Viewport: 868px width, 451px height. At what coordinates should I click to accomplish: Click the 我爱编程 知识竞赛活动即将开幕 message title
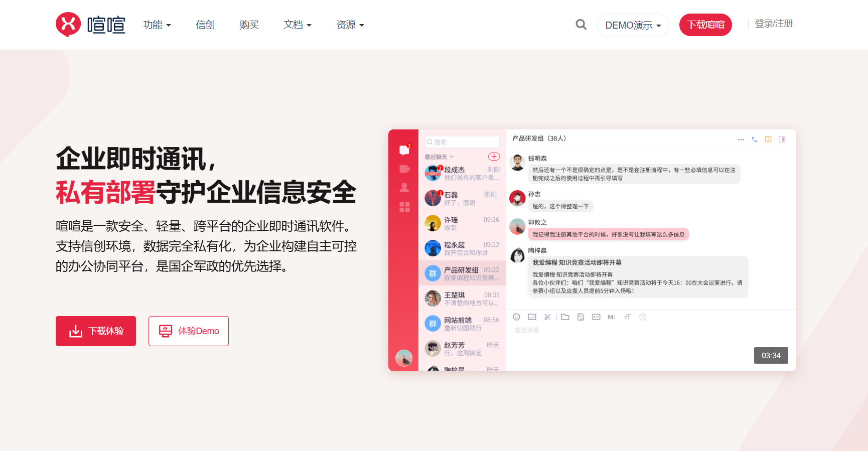pyautogui.click(x=577, y=262)
